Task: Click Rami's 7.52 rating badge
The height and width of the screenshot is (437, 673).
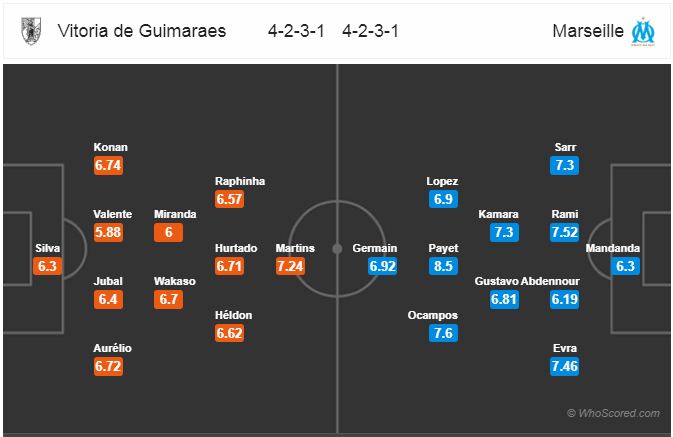Action: [x=564, y=232]
